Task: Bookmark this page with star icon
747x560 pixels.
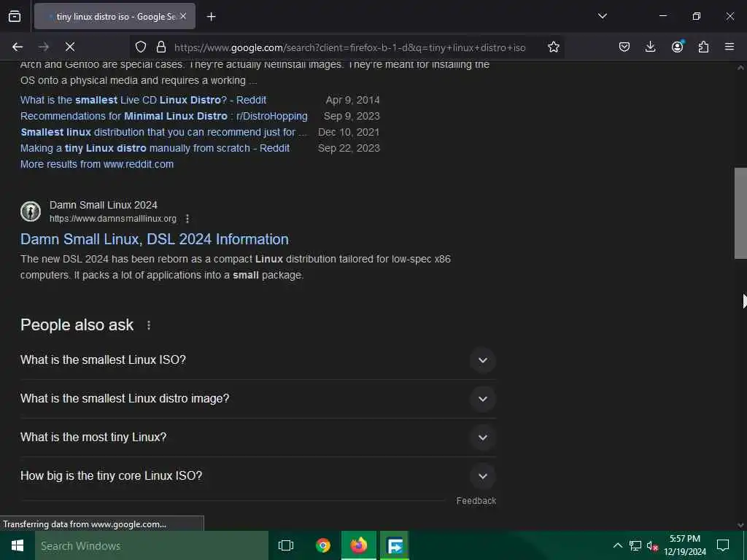Action: (x=553, y=47)
